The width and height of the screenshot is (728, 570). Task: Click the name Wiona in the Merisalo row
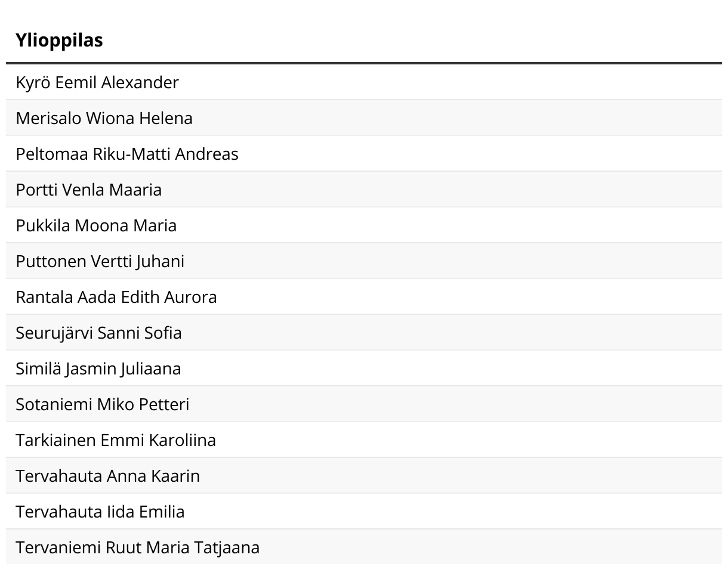110,118
